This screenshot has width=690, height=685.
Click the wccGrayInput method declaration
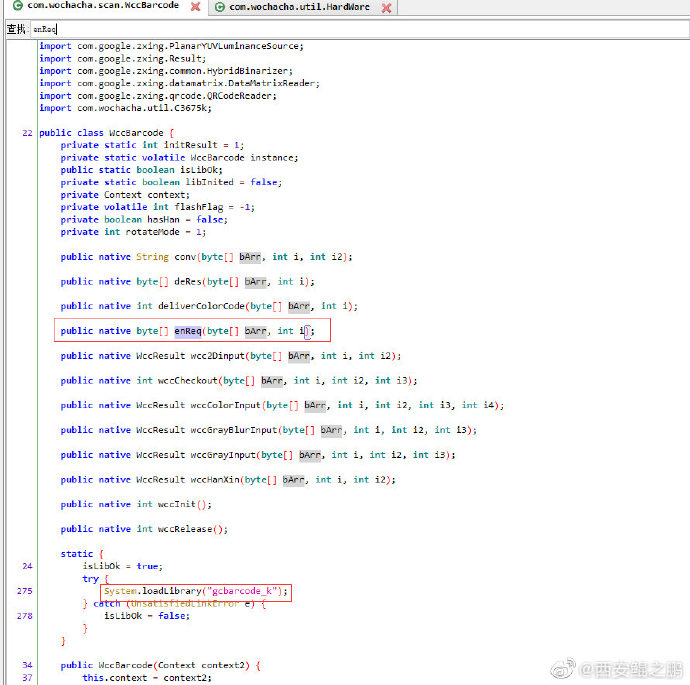258,454
